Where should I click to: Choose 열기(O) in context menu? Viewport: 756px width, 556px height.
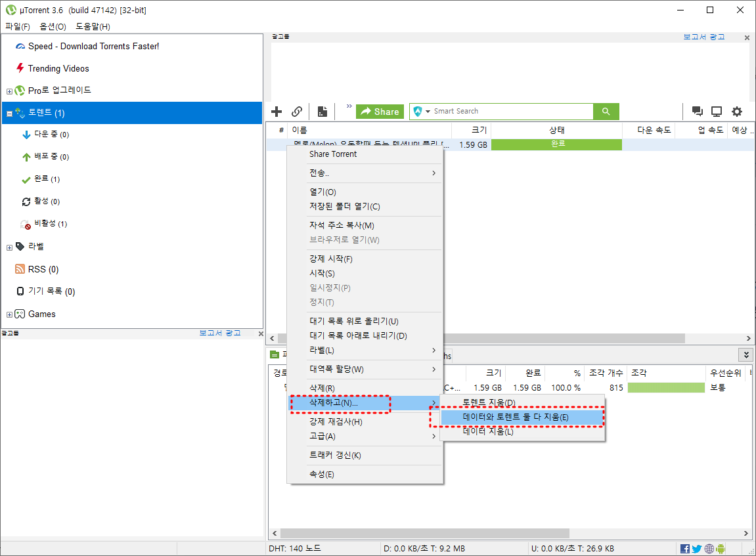(x=365, y=192)
